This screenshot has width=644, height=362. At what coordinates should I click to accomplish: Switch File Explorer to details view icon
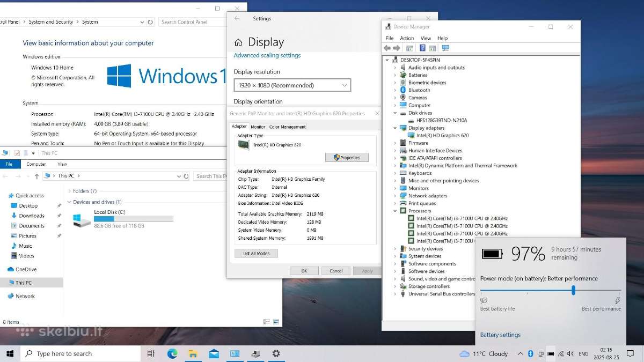(267, 322)
